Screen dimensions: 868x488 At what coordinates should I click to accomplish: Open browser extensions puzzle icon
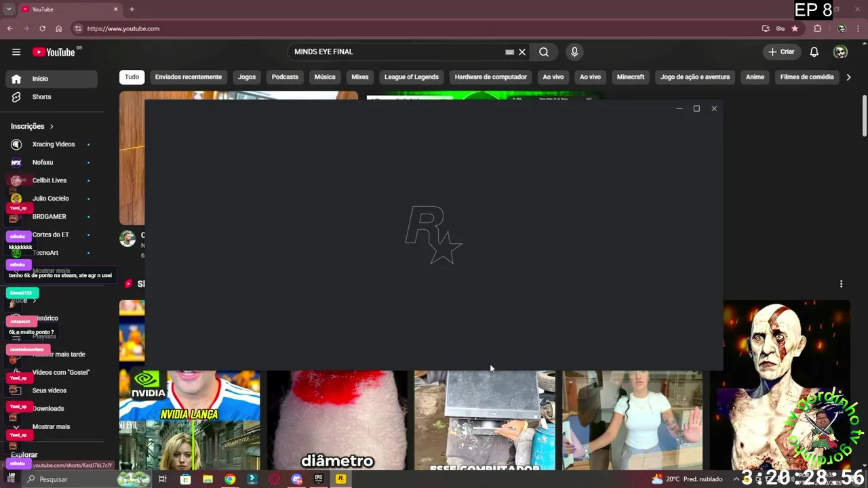pos(817,28)
